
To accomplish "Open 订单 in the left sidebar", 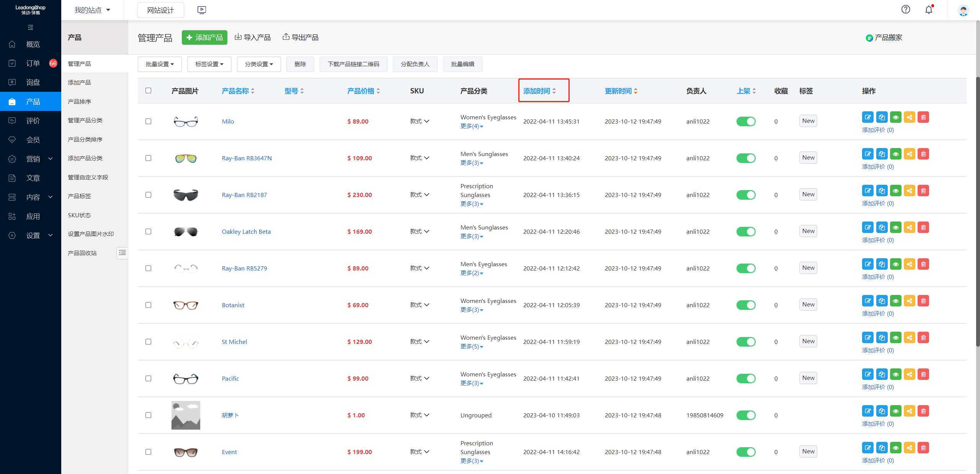I will click(33, 63).
